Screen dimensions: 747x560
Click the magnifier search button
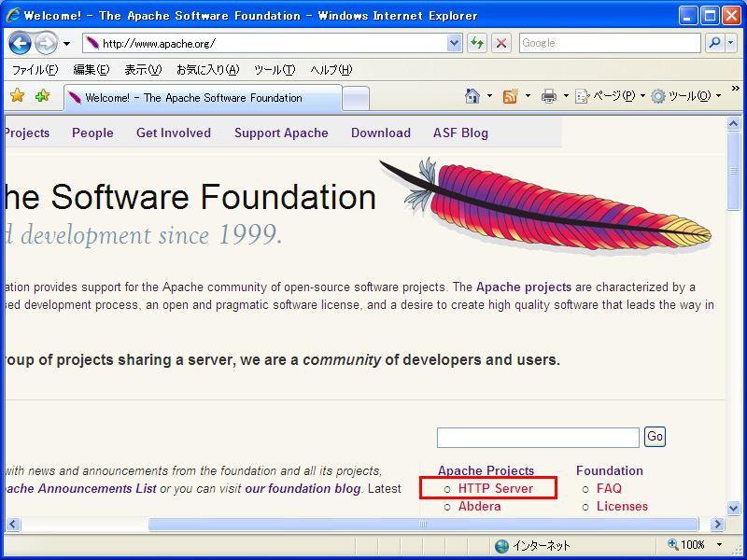point(714,43)
